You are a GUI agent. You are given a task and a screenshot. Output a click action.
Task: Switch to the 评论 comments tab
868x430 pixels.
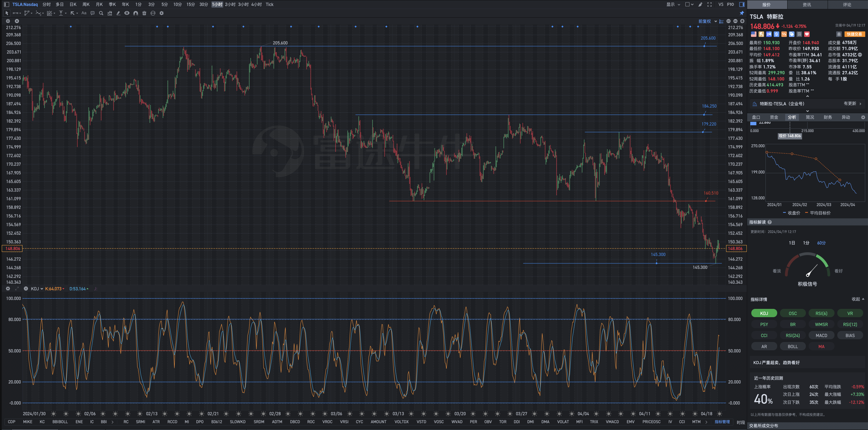[847, 4]
